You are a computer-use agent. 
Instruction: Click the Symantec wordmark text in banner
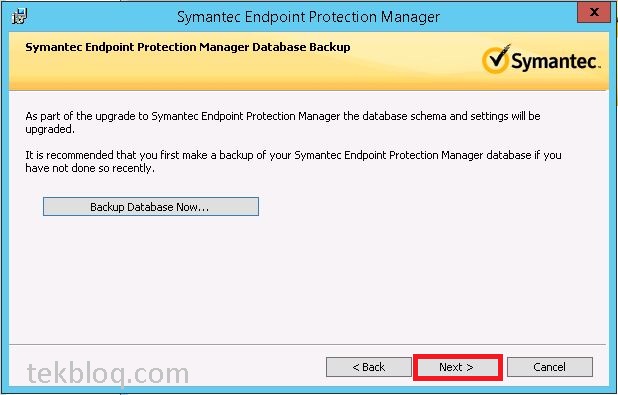click(x=556, y=61)
